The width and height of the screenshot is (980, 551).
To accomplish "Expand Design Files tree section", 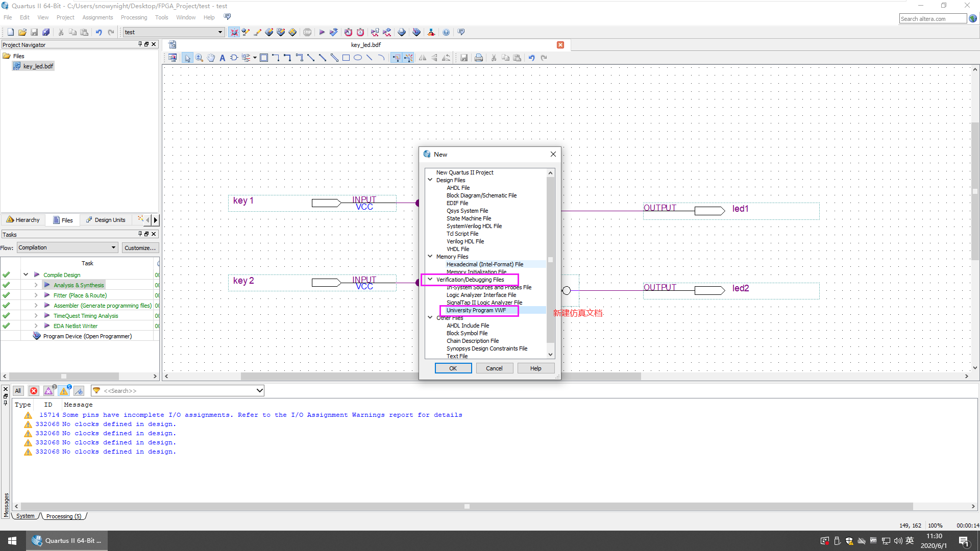I will pos(430,180).
